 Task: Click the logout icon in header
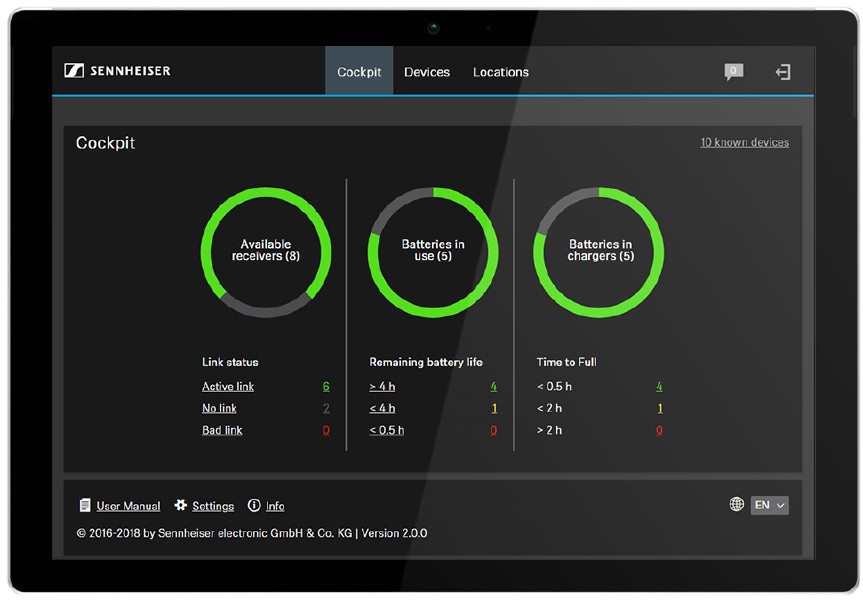[x=783, y=72]
